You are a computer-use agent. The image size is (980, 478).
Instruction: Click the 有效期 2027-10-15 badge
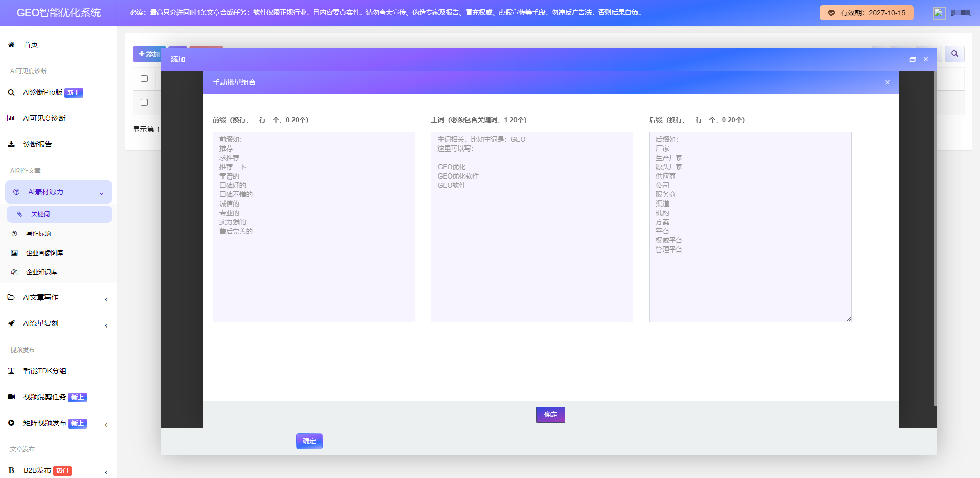coord(866,13)
